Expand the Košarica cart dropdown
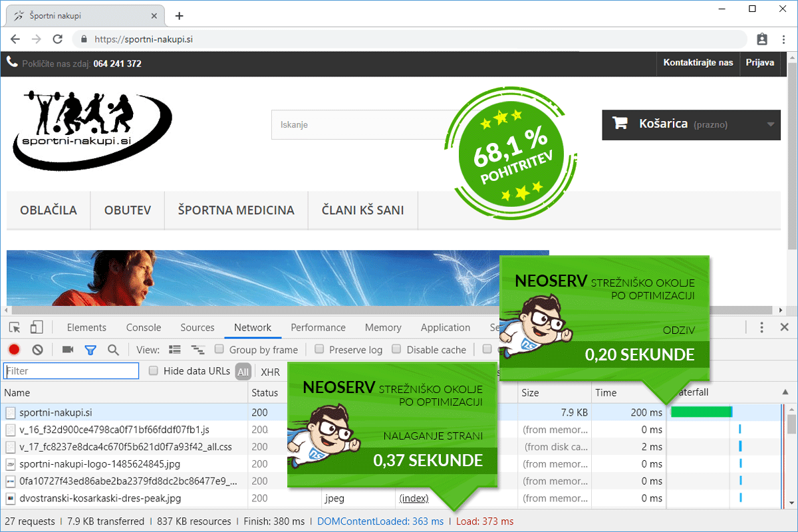 coord(771,124)
